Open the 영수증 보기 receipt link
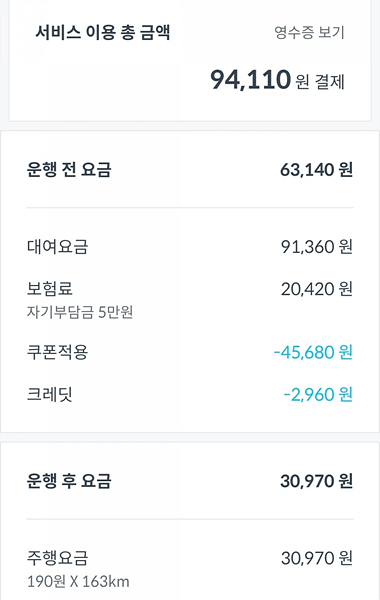Image resolution: width=380 pixels, height=600 pixels. (309, 33)
